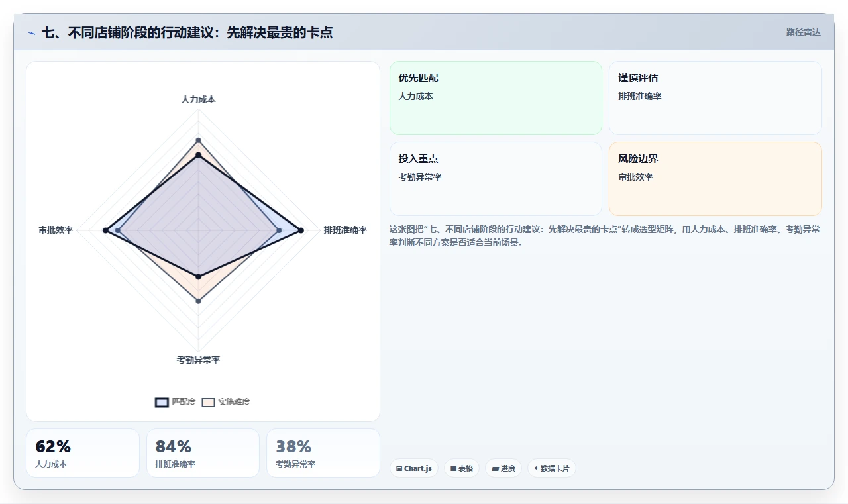The image size is (848, 504).
Task: Click the dark 匹配度 point on the 审批效率 axis
Action: (105, 230)
